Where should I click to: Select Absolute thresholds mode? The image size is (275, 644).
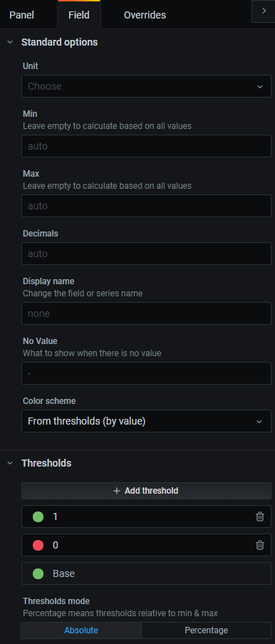81,630
